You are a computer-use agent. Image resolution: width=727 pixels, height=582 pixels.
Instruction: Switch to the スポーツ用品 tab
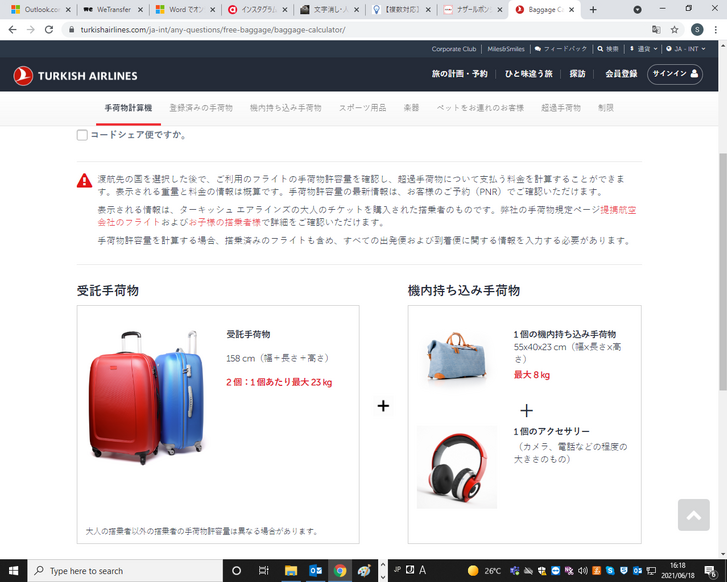[362, 107]
